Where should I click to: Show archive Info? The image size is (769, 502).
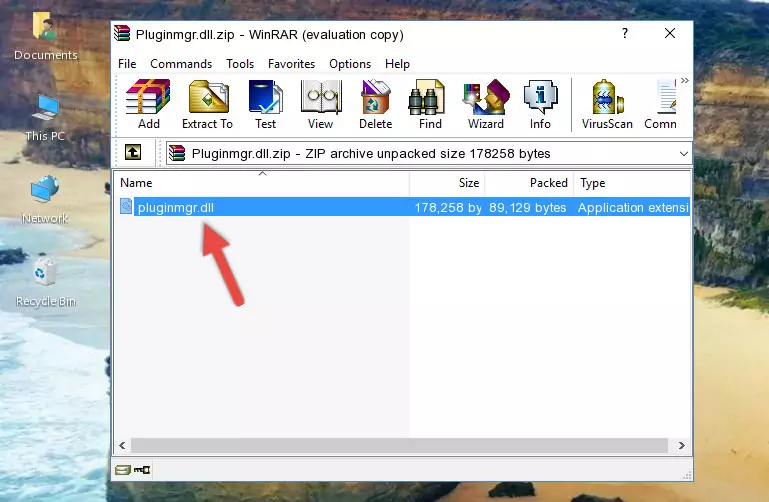pos(540,104)
